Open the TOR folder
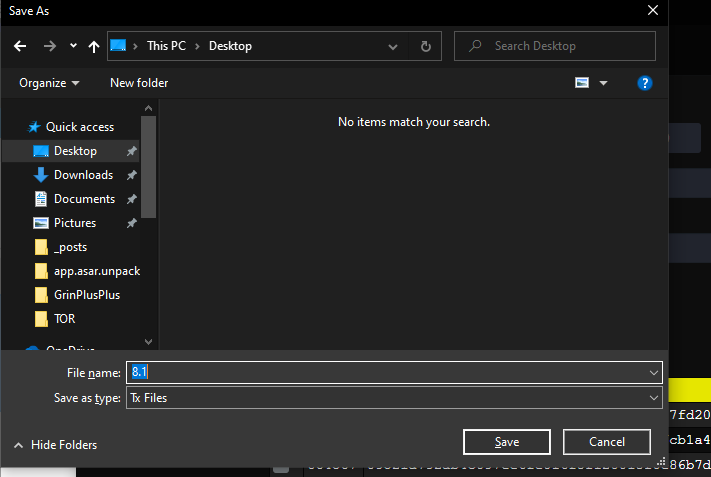Image resolution: width=711 pixels, height=477 pixels. coord(64,319)
